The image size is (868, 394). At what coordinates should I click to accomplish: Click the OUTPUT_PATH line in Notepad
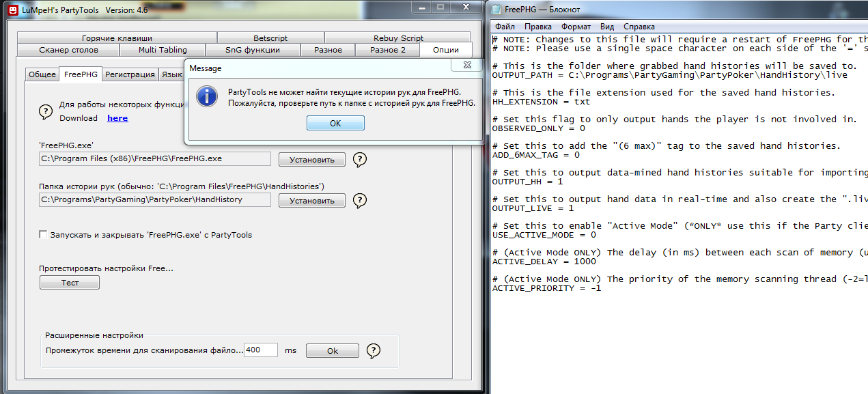(x=669, y=75)
